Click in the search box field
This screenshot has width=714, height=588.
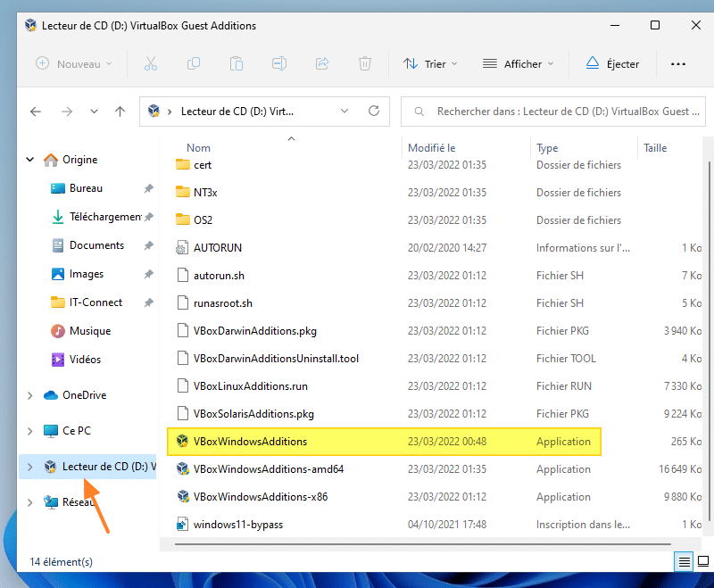562,112
